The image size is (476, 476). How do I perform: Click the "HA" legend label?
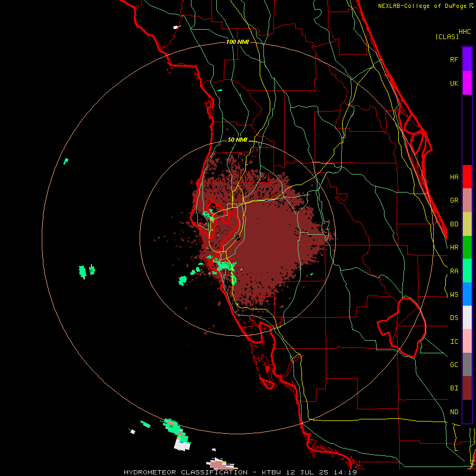[454, 177]
